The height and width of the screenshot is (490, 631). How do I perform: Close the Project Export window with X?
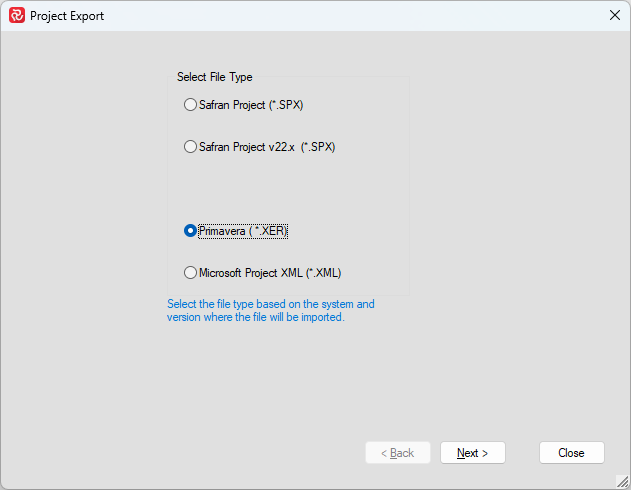coord(614,16)
